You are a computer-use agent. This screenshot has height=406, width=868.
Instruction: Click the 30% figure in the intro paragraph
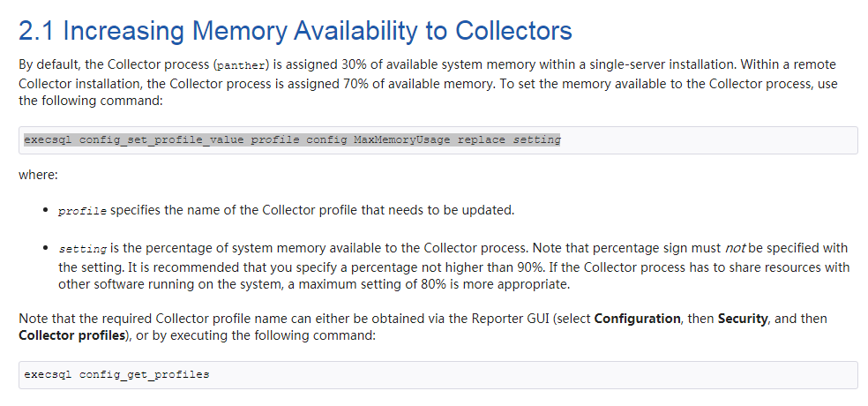click(355, 64)
